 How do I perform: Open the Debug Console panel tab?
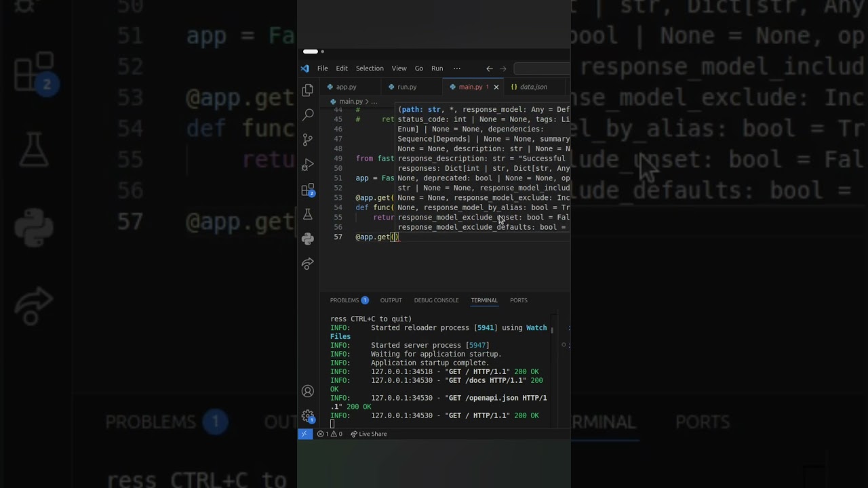click(436, 300)
